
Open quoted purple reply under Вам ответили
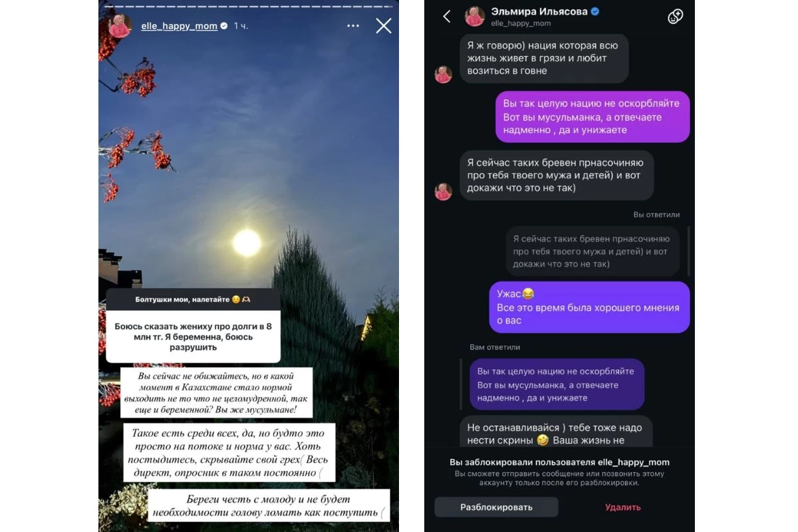coord(556,384)
